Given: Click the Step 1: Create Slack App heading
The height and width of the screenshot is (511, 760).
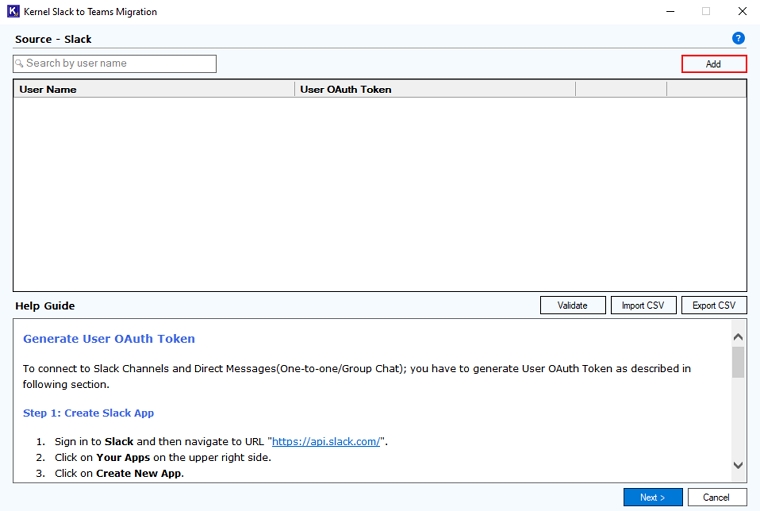Looking at the screenshot, I should point(88,413).
